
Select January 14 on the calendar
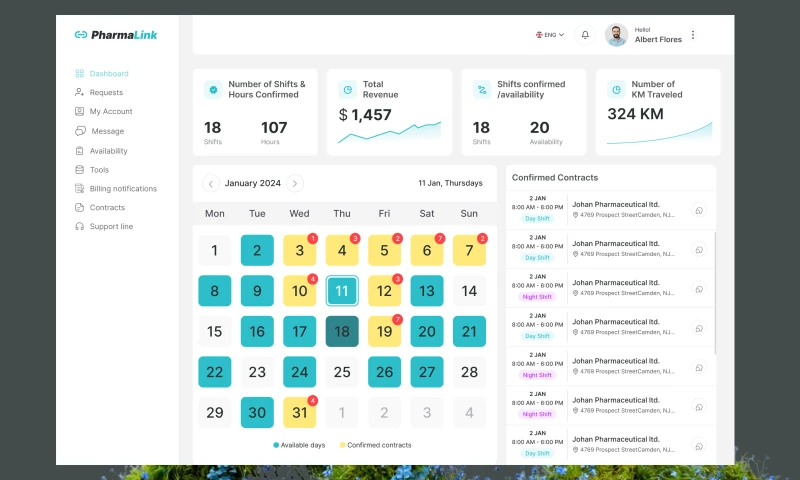[x=469, y=291]
